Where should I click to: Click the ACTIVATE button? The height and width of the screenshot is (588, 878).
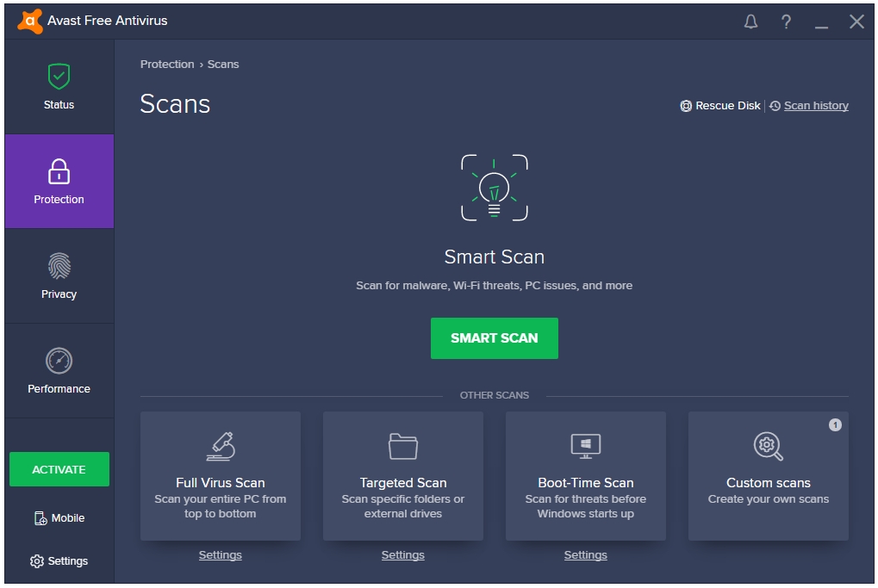click(x=59, y=469)
